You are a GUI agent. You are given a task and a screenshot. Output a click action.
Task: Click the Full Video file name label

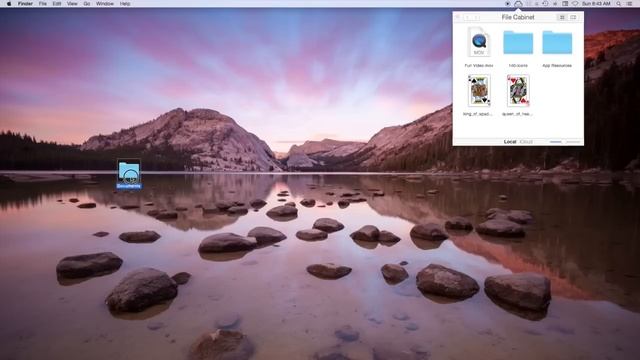pyautogui.click(x=479, y=65)
